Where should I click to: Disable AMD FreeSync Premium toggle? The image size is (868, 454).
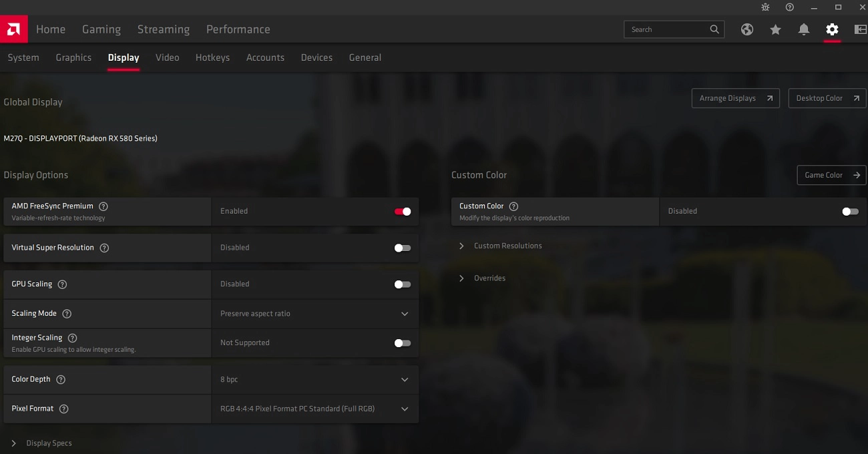403,211
